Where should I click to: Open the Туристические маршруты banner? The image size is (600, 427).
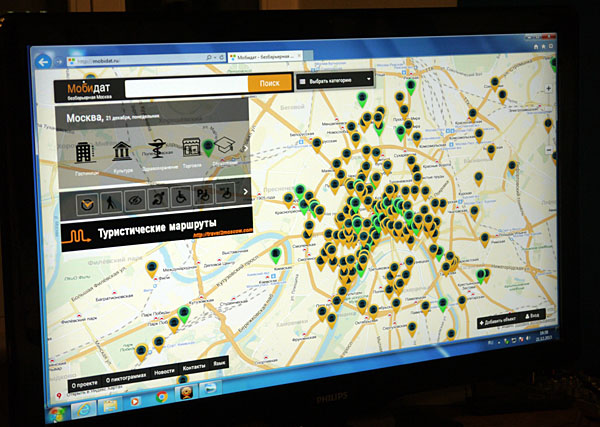point(157,230)
